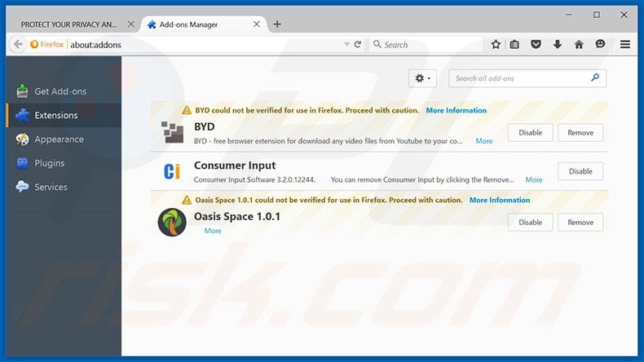
Task: Click the Consumer Input Ci icon
Action: tap(172, 171)
